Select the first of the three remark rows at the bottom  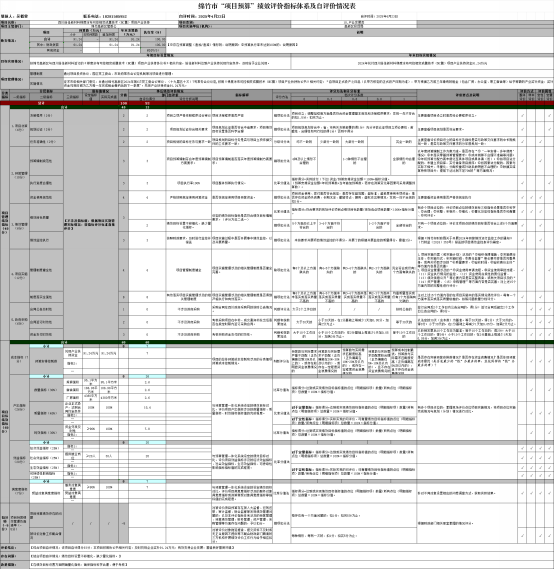(x=277, y=548)
